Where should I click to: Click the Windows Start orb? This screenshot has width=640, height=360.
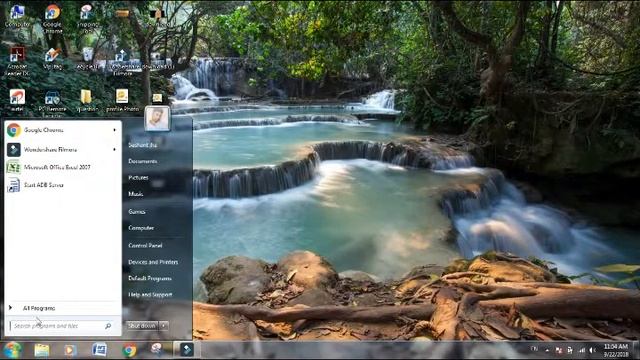click(12, 350)
